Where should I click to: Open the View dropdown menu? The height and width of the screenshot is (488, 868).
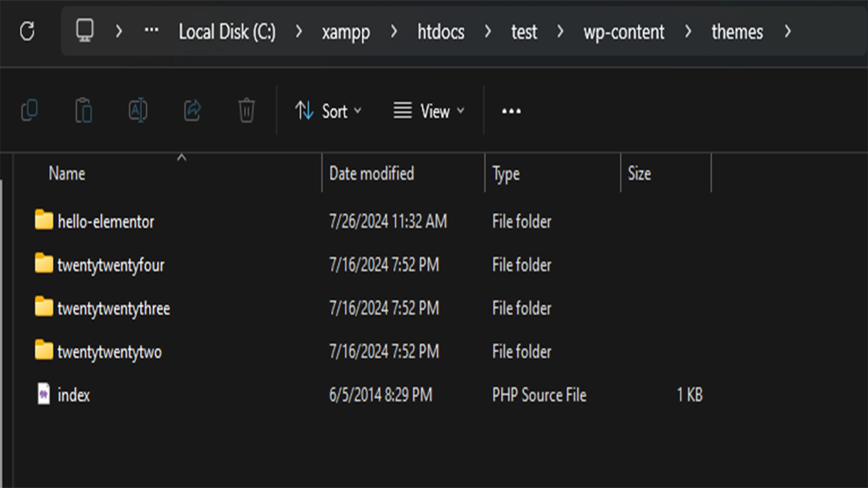(x=429, y=111)
